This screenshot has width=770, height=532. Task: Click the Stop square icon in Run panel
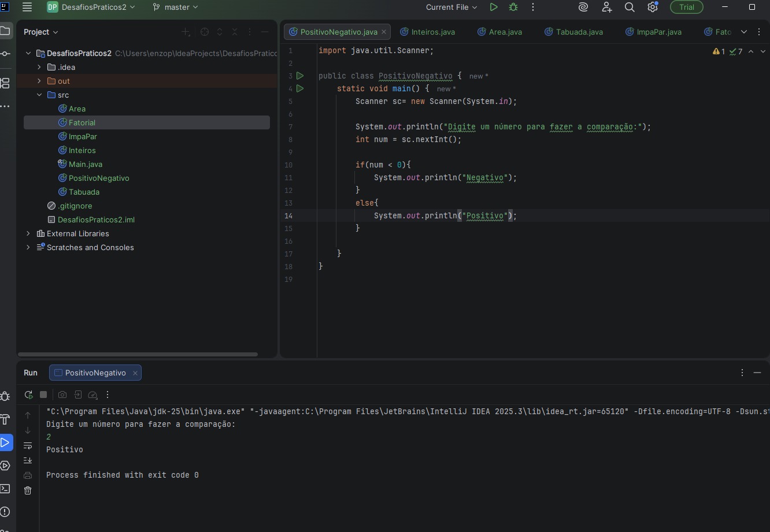[43, 395]
